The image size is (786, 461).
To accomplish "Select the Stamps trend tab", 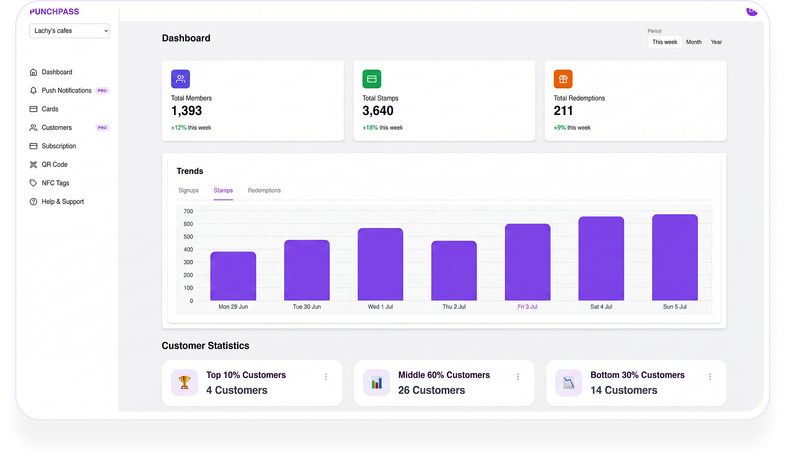I will click(x=223, y=190).
